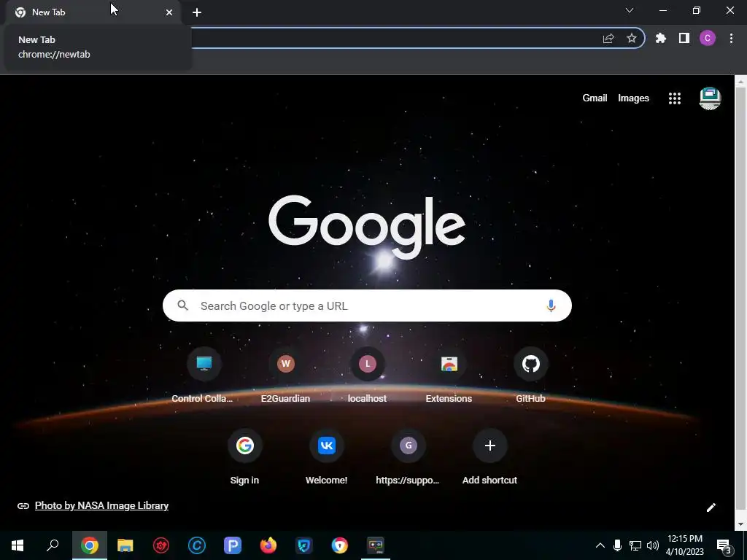Open the Google apps grid
The image size is (747, 560).
pyautogui.click(x=675, y=98)
